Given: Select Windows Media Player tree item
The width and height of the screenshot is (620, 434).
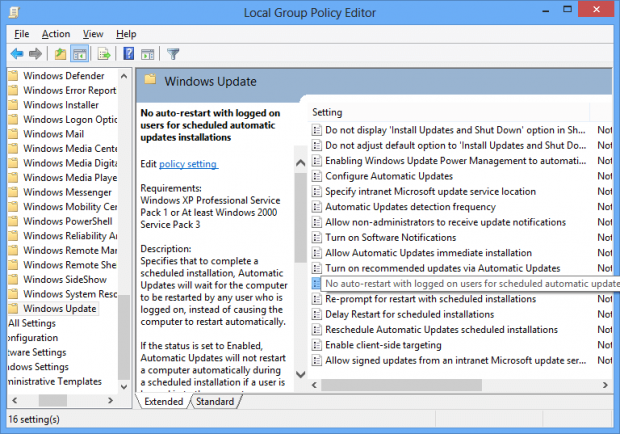Looking at the screenshot, I should (70, 178).
